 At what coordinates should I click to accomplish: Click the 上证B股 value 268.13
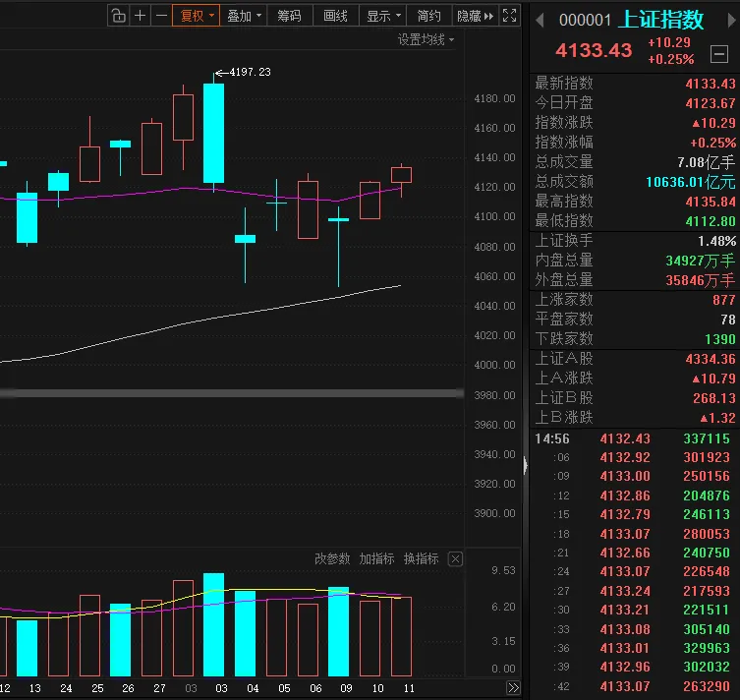point(714,398)
